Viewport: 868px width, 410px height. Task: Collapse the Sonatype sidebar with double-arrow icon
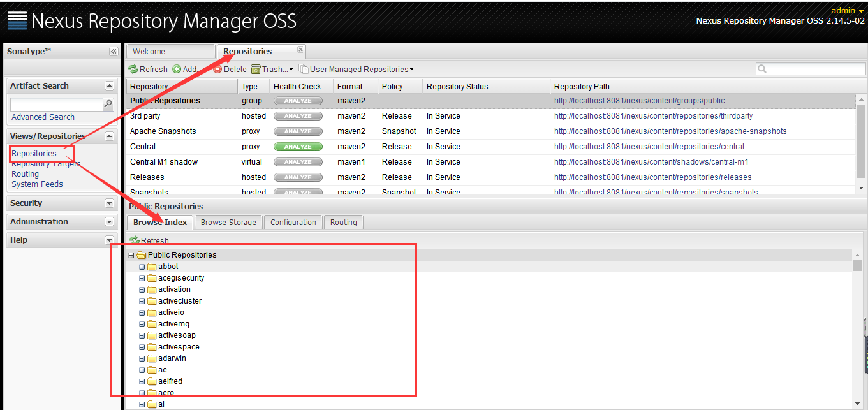(x=114, y=52)
